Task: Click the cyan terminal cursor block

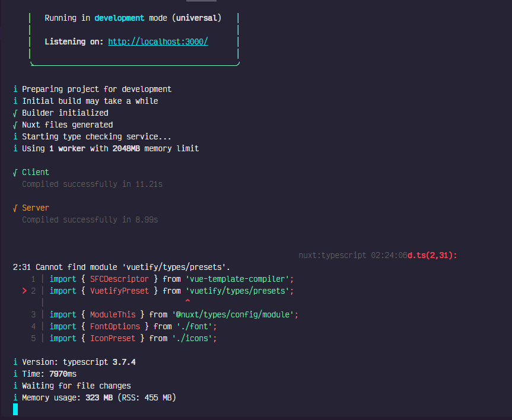Action: (x=15, y=409)
